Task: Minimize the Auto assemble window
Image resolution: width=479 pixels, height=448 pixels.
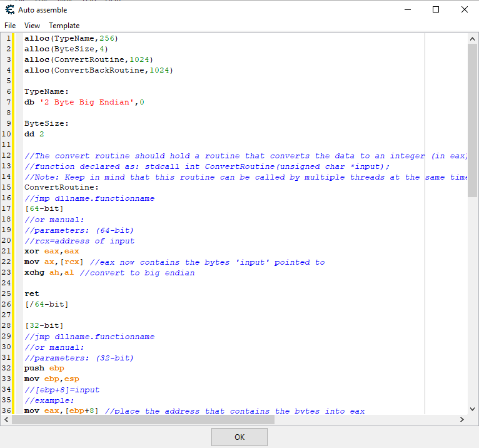Action: 408,9
